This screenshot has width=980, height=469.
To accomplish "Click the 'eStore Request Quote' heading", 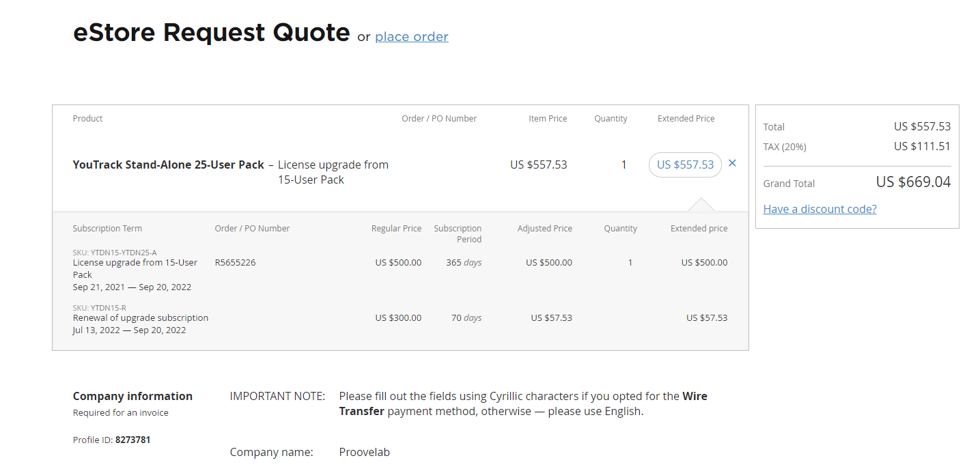I will click(x=211, y=33).
